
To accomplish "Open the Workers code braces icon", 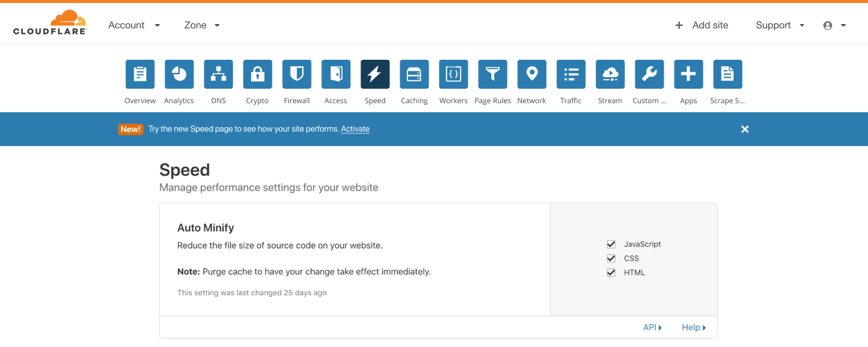I will coord(453,74).
